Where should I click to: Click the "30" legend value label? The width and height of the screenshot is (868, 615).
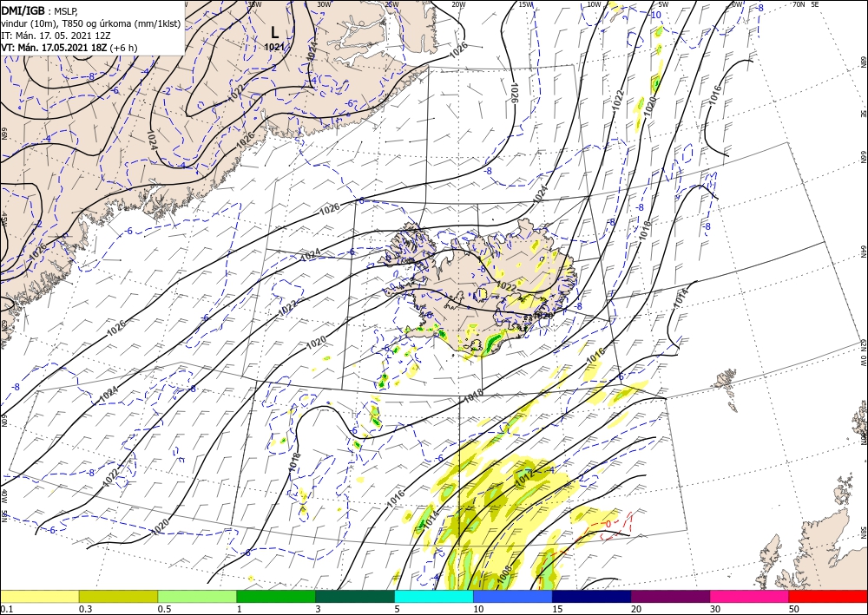(716, 609)
